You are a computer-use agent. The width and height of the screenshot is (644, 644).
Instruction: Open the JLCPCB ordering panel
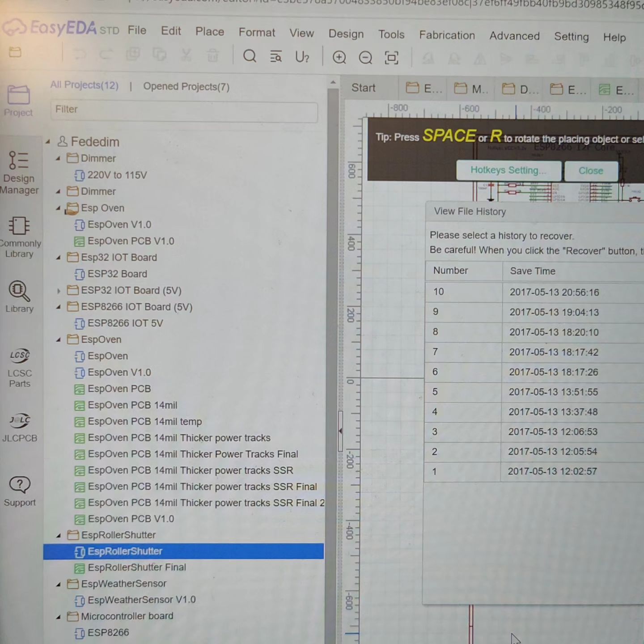pos(20,427)
